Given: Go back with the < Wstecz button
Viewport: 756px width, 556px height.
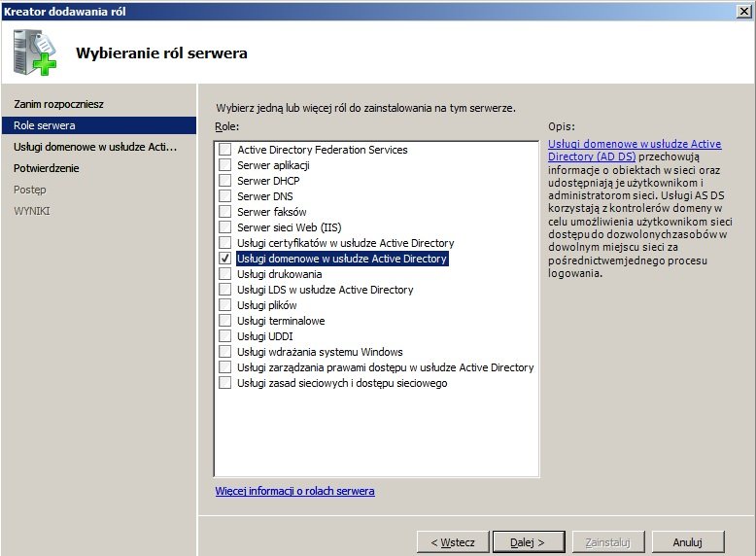Looking at the screenshot, I should [453, 542].
